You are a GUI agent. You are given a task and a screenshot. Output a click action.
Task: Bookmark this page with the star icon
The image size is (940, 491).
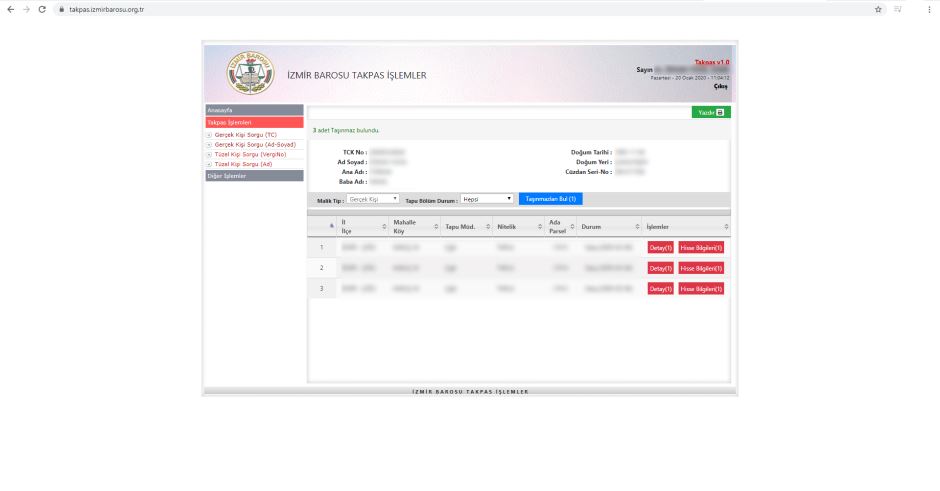(x=878, y=10)
